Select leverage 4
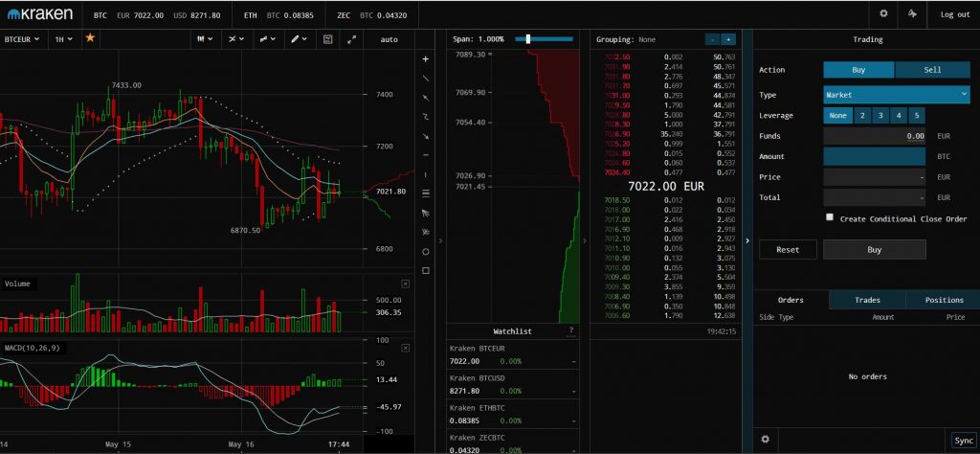Image resolution: width=980 pixels, height=454 pixels. pos(899,116)
